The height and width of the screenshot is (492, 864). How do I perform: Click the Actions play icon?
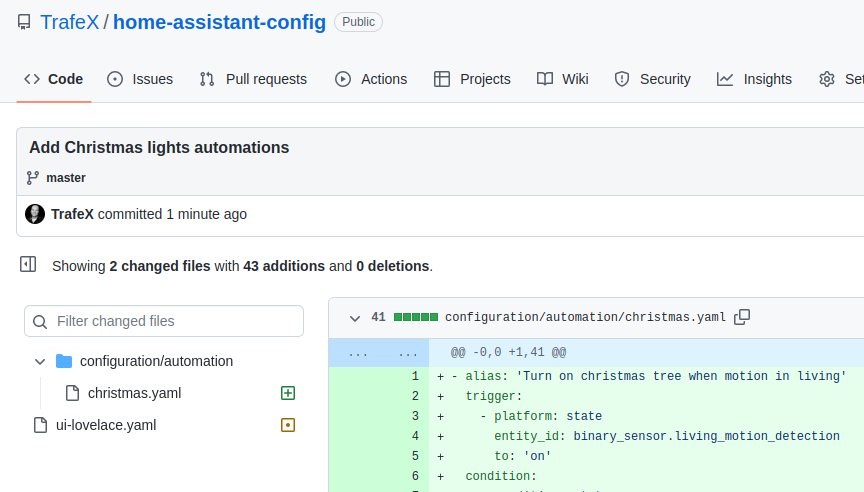(x=343, y=79)
